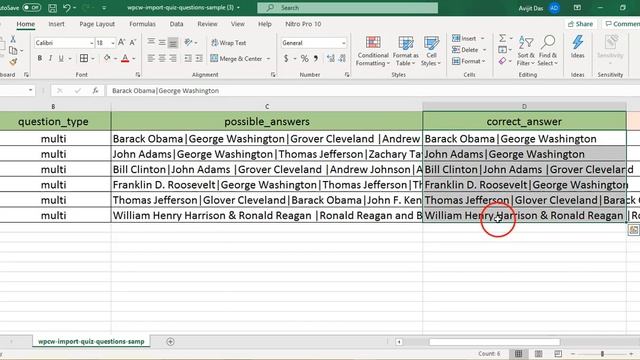Increase indent icon
640x360 pixels.
click(x=199, y=58)
